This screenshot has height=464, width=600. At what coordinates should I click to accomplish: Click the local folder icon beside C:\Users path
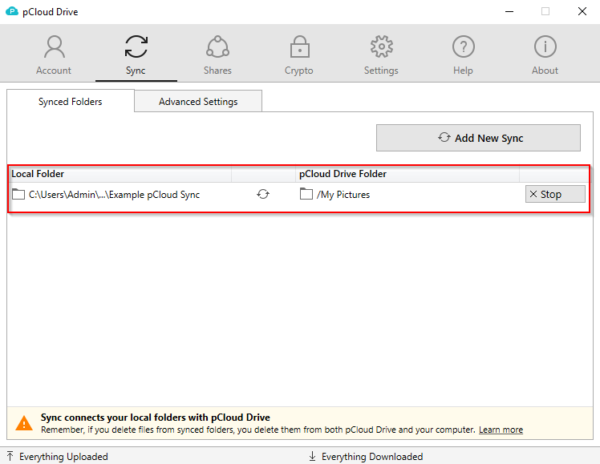click(x=18, y=194)
